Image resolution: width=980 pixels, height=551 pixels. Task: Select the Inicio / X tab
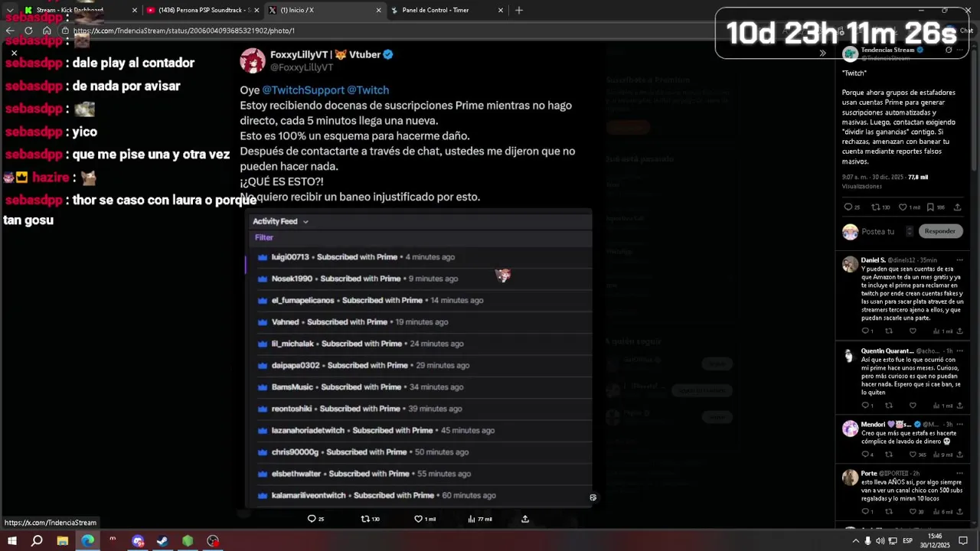click(325, 10)
